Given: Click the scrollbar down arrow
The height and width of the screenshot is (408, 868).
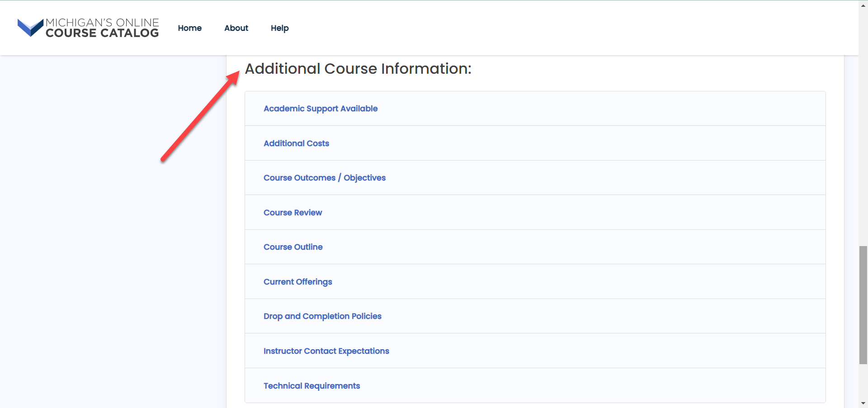Looking at the screenshot, I should click(x=863, y=403).
